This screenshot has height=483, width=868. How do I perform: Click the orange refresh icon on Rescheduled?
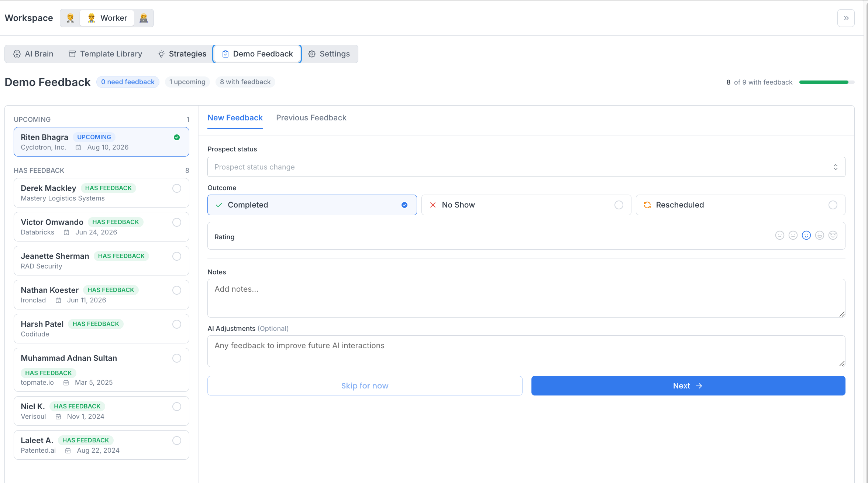point(647,205)
